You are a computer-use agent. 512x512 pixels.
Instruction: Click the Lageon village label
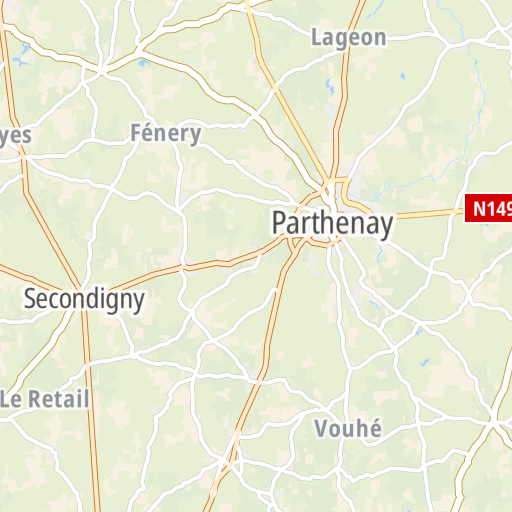(x=349, y=38)
